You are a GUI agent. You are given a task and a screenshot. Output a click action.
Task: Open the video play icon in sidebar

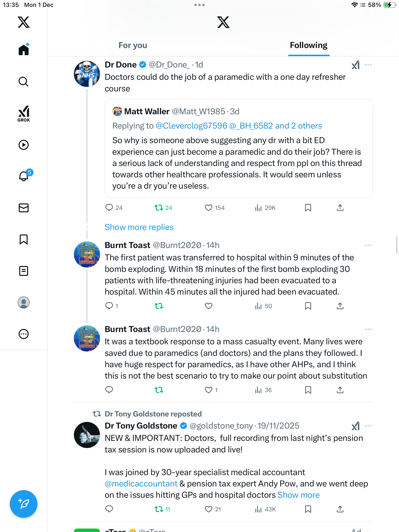tap(24, 145)
